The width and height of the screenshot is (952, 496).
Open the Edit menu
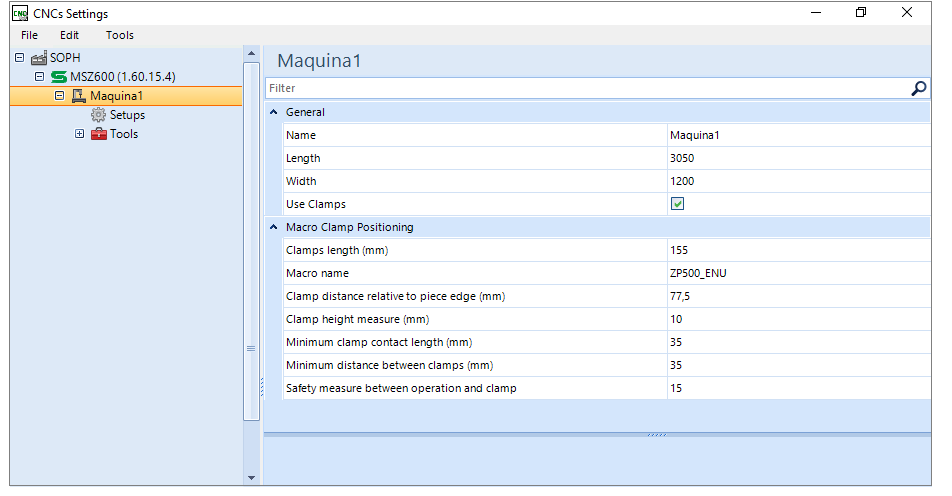pyautogui.click(x=69, y=35)
